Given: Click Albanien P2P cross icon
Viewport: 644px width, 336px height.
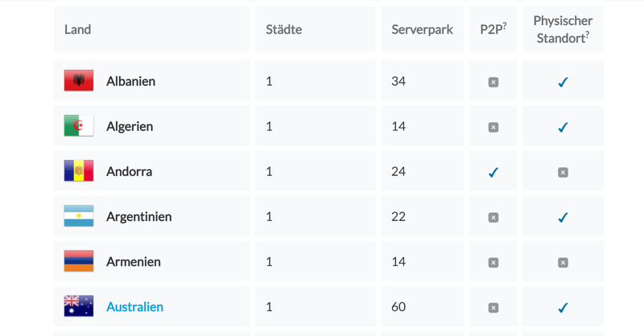Looking at the screenshot, I should (x=493, y=82).
